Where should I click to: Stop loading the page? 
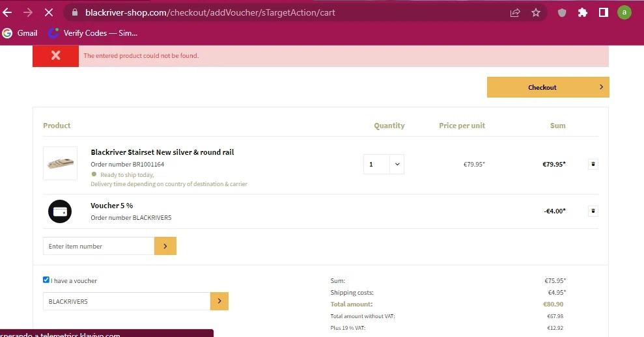[x=48, y=13]
